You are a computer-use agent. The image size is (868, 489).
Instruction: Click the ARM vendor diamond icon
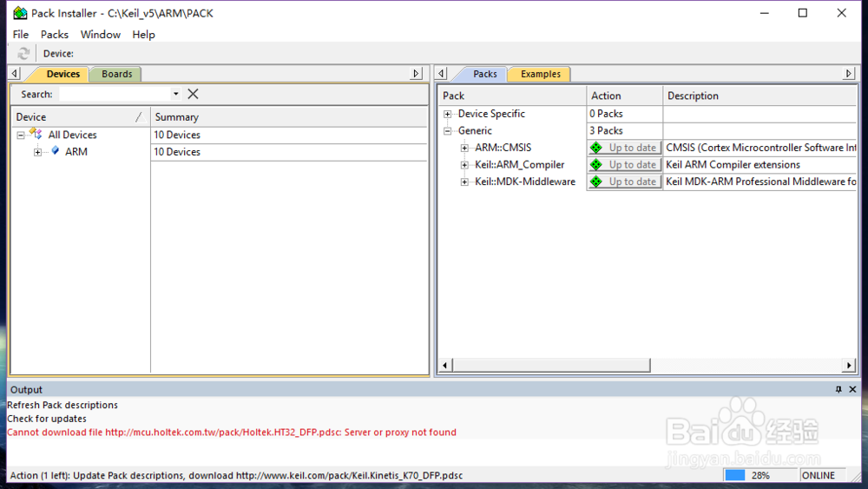click(x=56, y=150)
